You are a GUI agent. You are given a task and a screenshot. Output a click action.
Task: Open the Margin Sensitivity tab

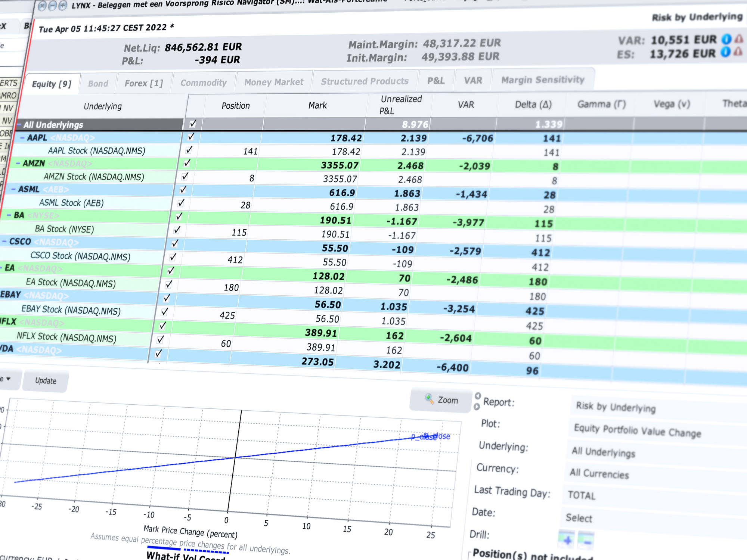(543, 80)
